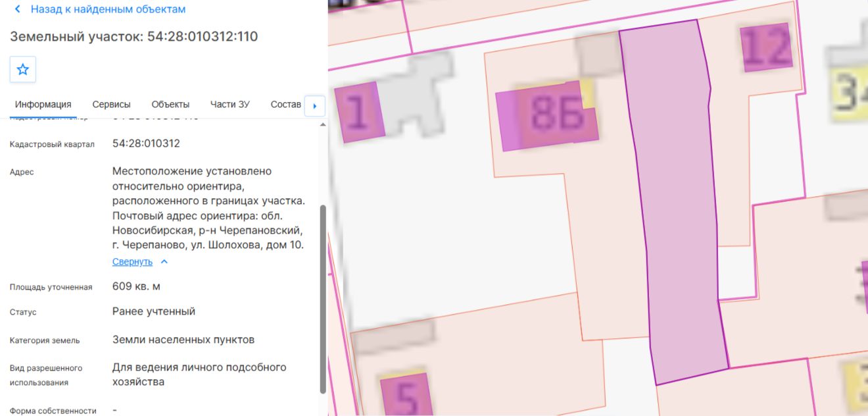Click building 5 on the map
The height and width of the screenshot is (416, 868).
pos(406,395)
